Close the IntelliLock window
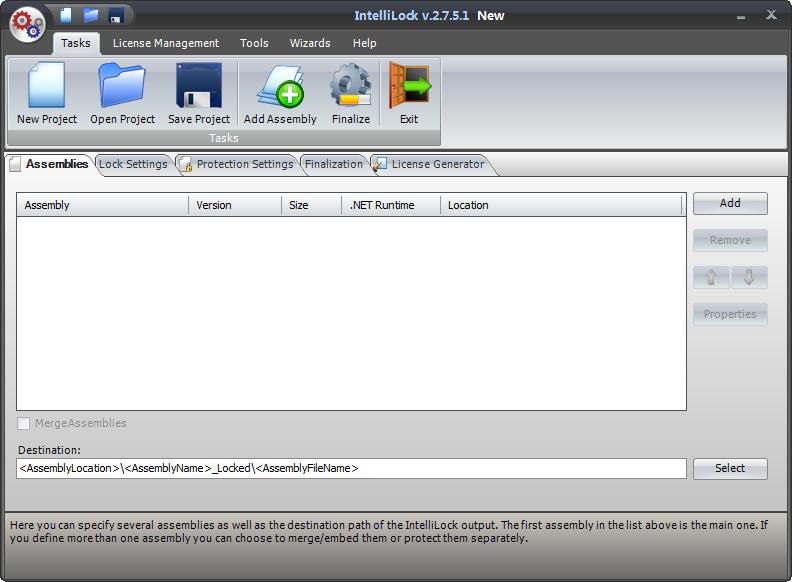This screenshot has height=582, width=792. coord(771,15)
